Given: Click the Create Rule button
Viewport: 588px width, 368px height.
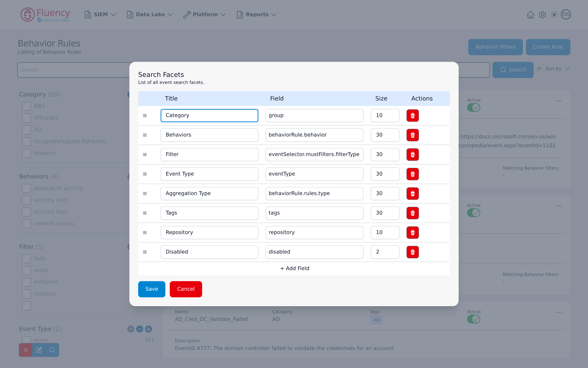Looking at the screenshot, I should pyautogui.click(x=548, y=47).
